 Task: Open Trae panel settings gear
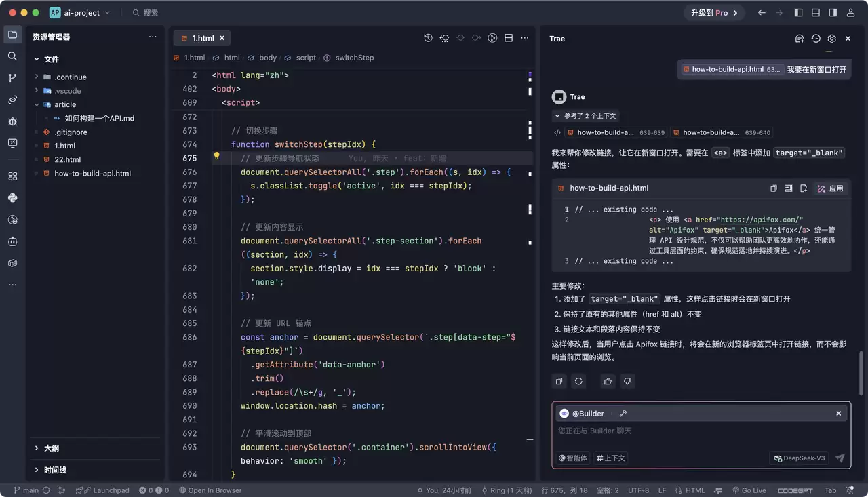click(x=832, y=39)
